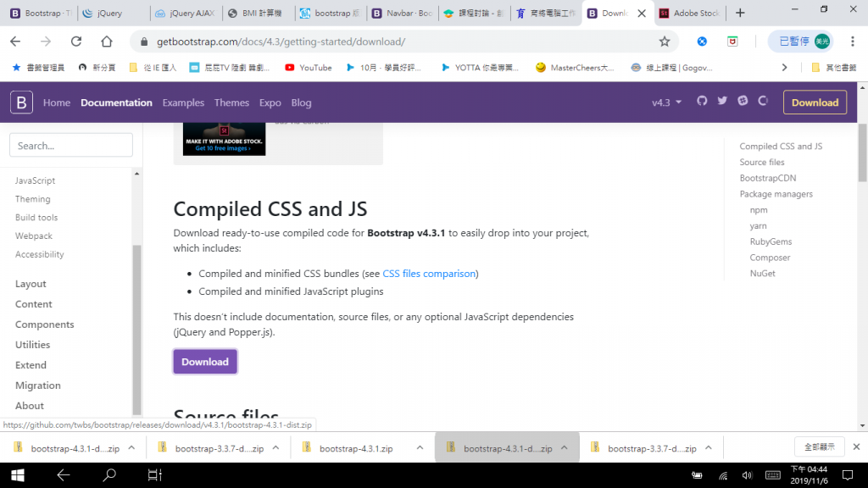
Task: Open Open Collective icon in navbar
Action: (x=764, y=102)
